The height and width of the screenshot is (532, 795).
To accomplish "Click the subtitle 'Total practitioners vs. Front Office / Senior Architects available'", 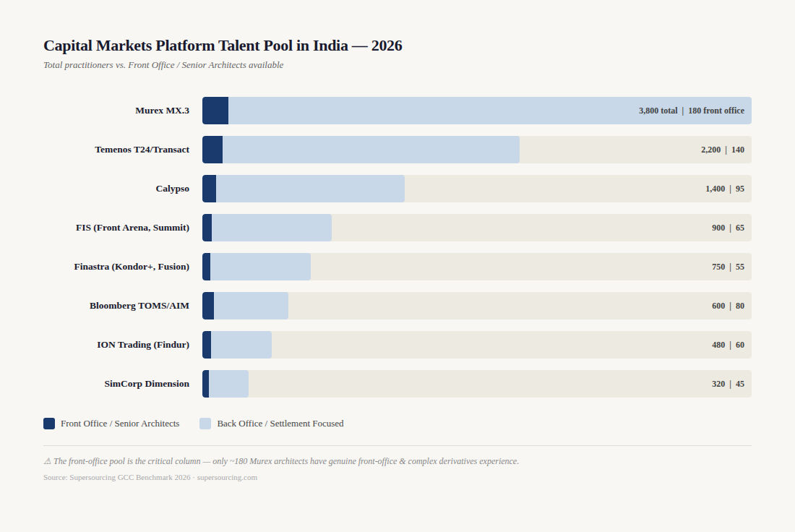I will 163,65.
